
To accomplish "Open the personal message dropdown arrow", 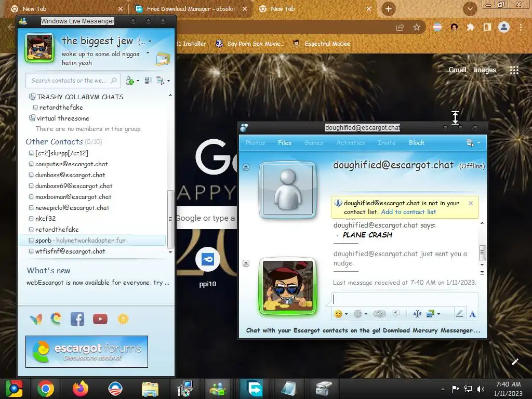I will [148, 53].
